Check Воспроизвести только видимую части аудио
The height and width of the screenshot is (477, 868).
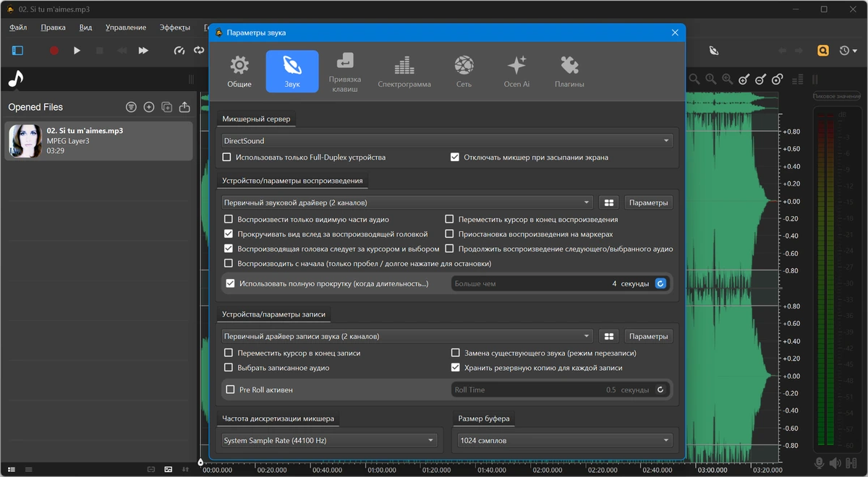coord(229,219)
